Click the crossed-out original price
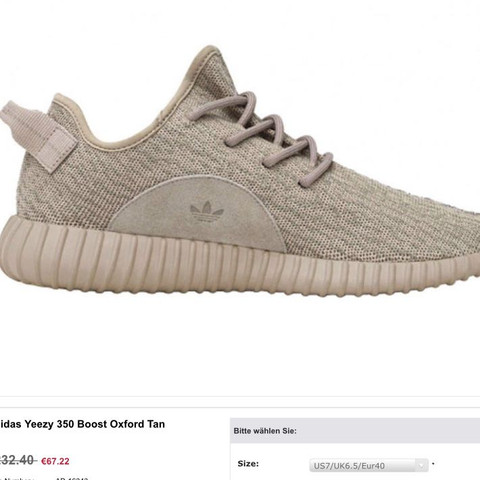Image resolution: width=480 pixels, height=480 pixels. pos(17,460)
